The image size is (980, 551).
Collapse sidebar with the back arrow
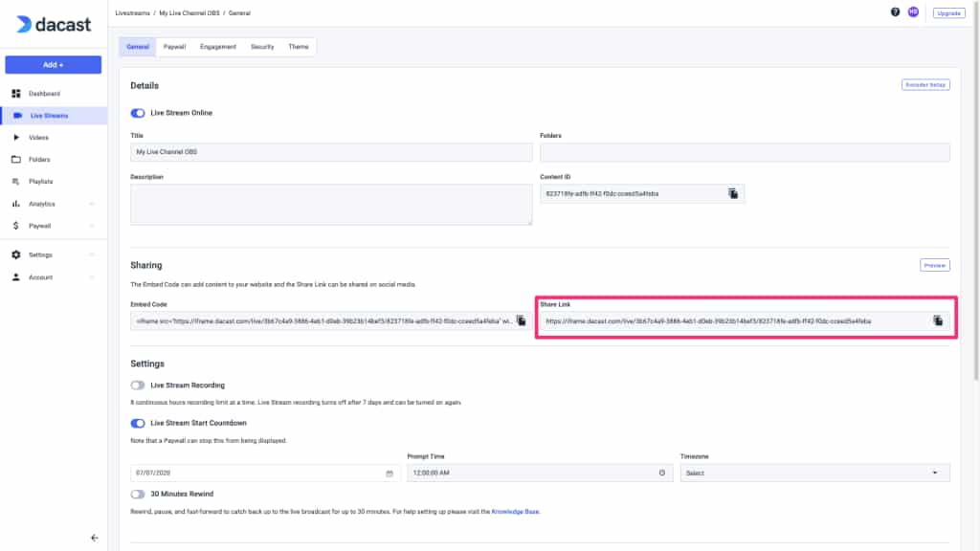pos(95,538)
